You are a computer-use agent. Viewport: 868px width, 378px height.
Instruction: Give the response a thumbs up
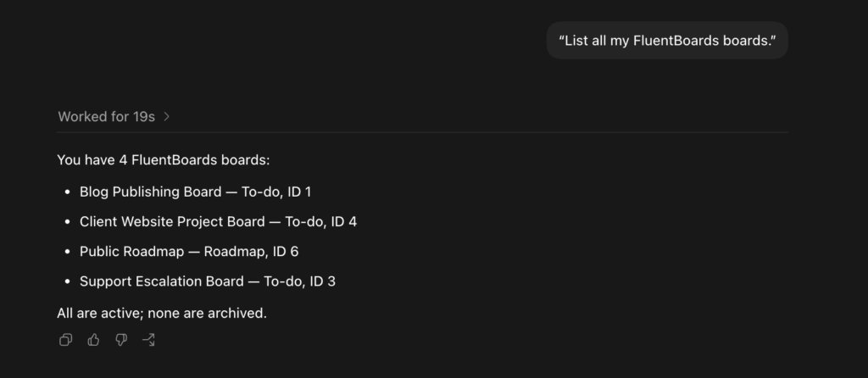point(93,340)
